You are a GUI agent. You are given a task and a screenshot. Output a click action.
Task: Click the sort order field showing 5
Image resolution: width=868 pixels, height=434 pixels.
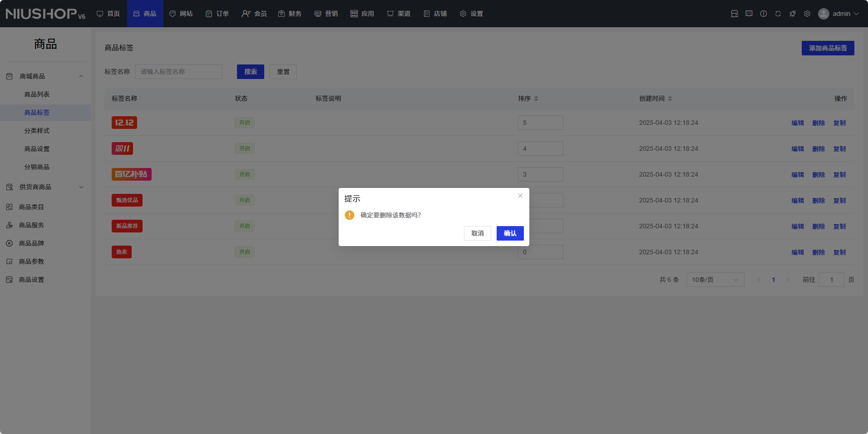[541, 123]
